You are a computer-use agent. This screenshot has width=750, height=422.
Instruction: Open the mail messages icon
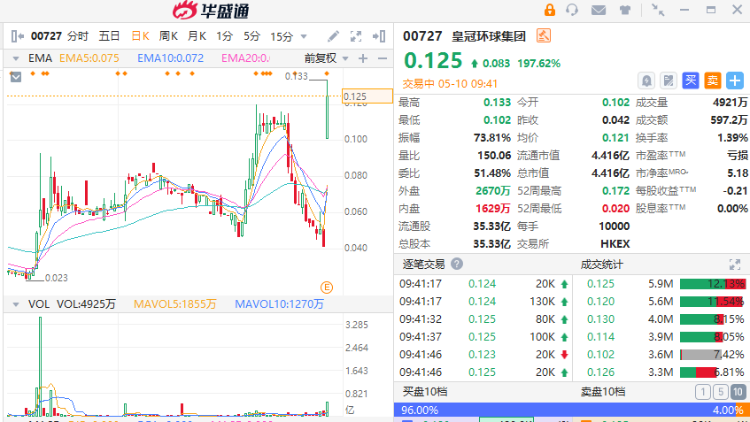click(598, 10)
